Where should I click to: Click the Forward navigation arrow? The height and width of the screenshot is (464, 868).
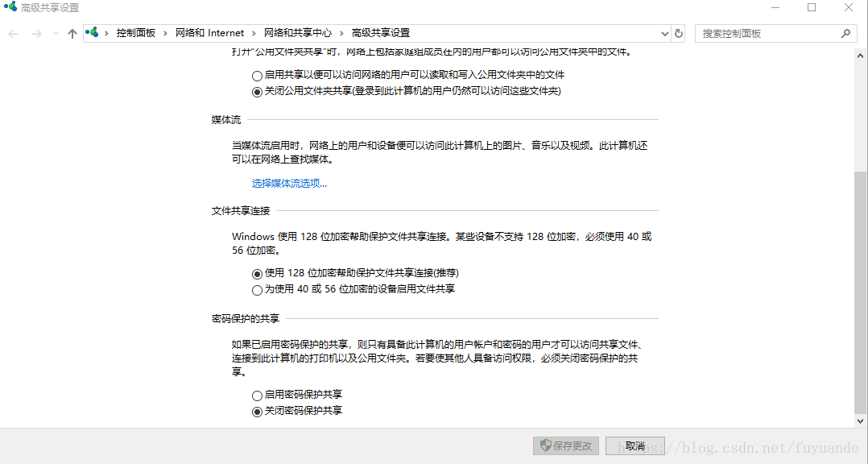click(x=35, y=33)
